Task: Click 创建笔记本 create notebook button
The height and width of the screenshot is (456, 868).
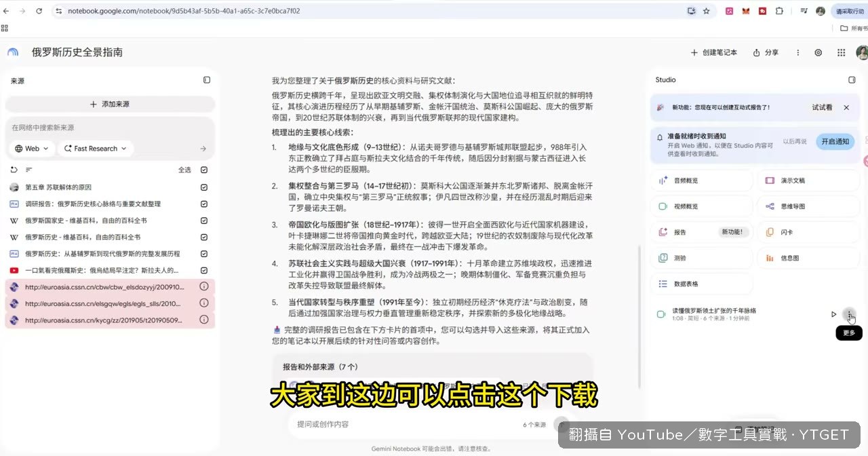Action: [x=713, y=52]
